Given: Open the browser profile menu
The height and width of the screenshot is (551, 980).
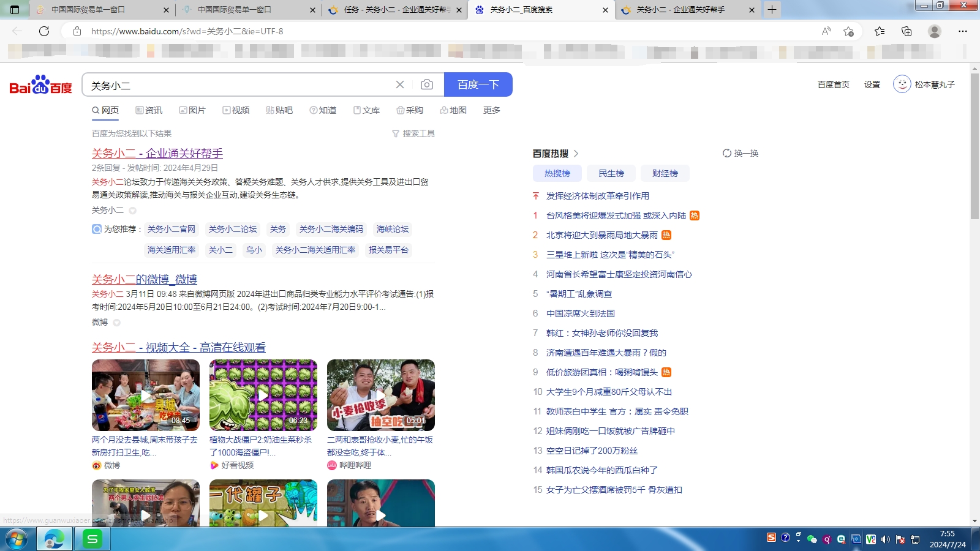Looking at the screenshot, I should (935, 31).
